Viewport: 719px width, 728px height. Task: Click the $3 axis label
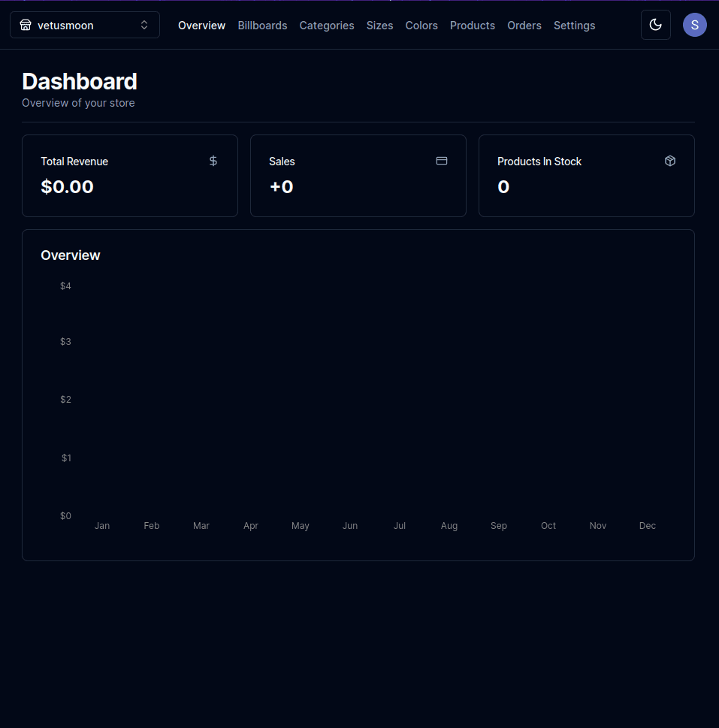click(x=65, y=342)
